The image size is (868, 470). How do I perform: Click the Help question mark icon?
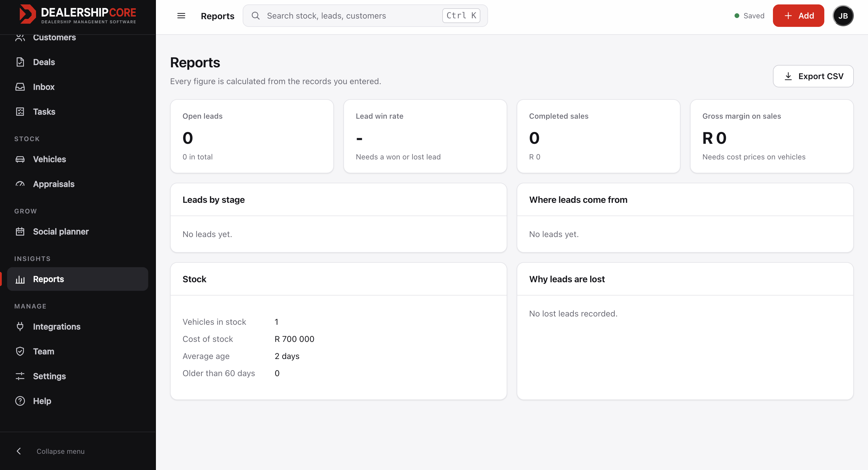[20, 401]
